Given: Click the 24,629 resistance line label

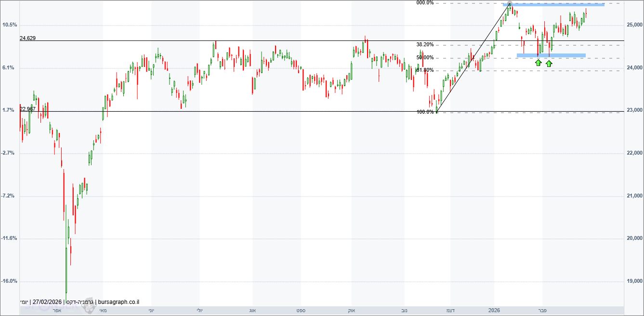Looking at the screenshot, I should [x=28, y=38].
